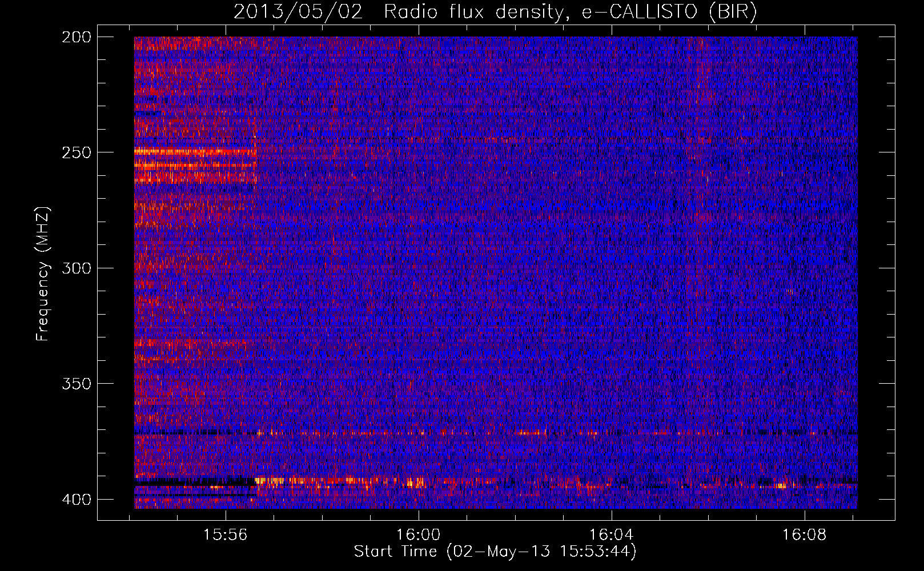Viewport: 924px width, 571px height.
Task: Click the 350 frequency tick label
Action: (76, 384)
